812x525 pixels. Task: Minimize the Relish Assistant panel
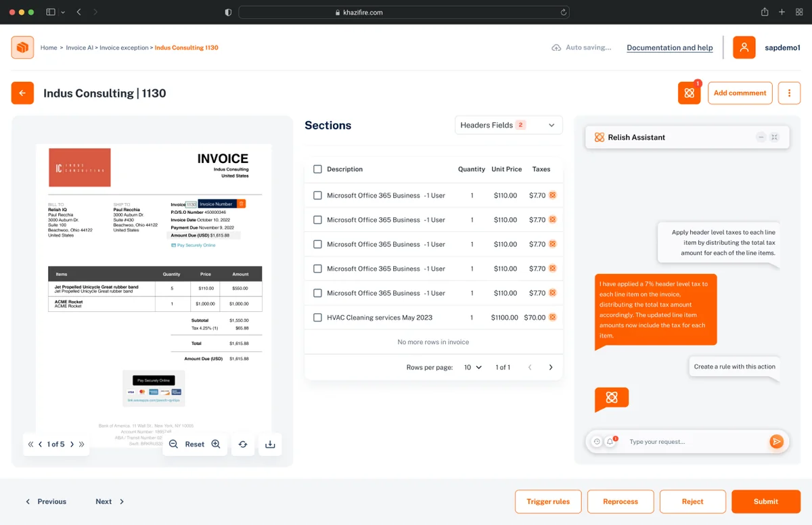(761, 137)
